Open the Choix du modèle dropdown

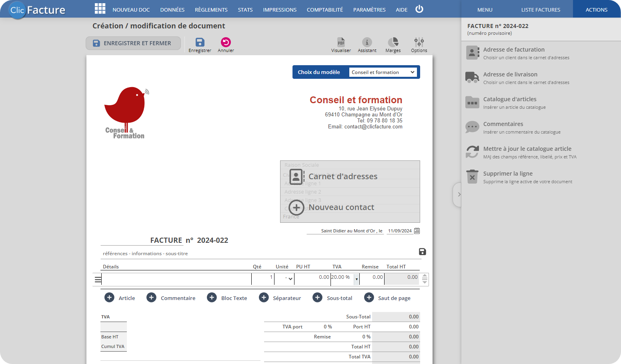click(383, 72)
